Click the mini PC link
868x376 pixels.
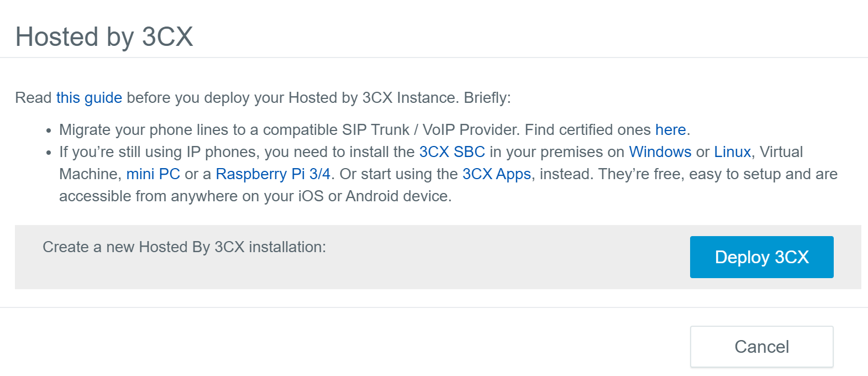point(153,174)
